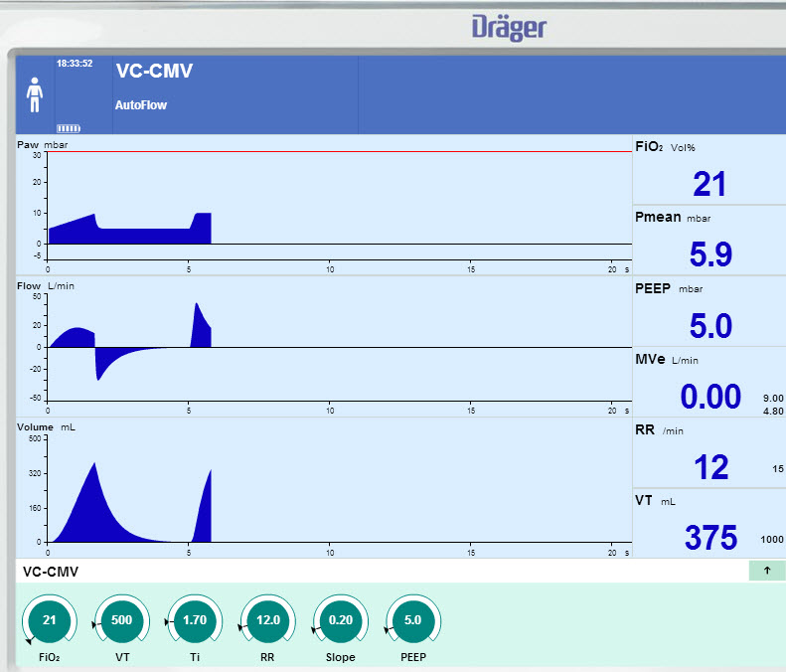786x672 pixels.
Task: Click the Paw mbar waveform label
Action: pyautogui.click(x=42, y=145)
